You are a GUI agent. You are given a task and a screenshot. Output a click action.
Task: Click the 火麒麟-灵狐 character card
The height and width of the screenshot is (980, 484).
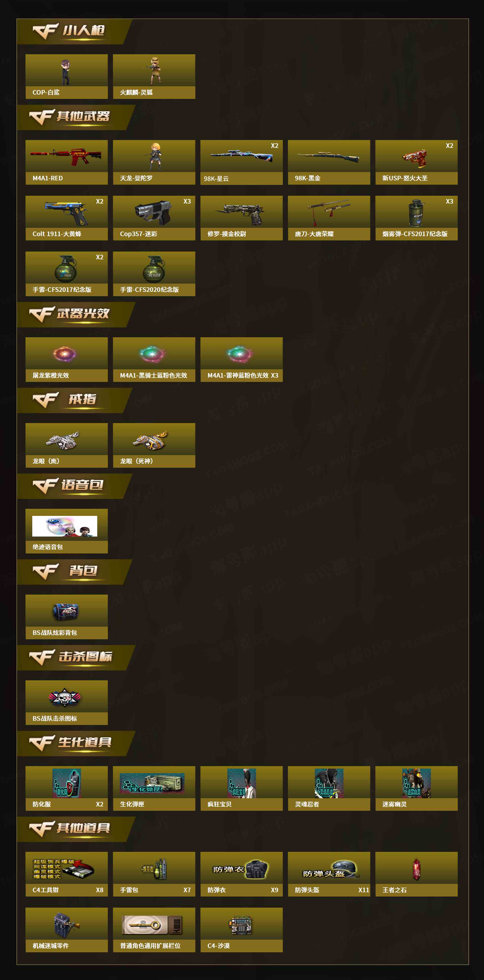[154, 76]
